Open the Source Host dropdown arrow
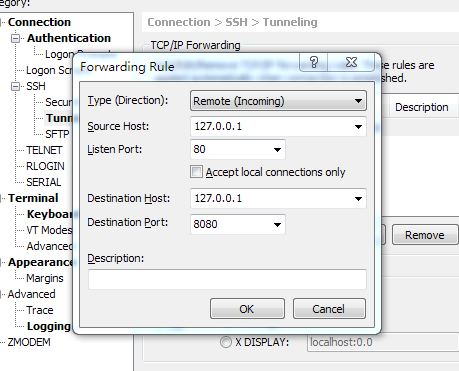This screenshot has height=371, width=459. [358, 127]
